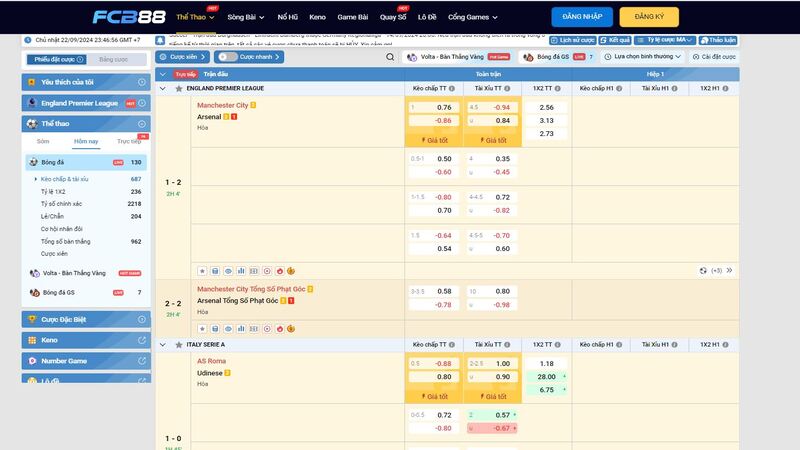Image resolution: width=800 pixels, height=450 pixels.
Task: Click ĐĂNG KÝ button
Action: click(x=649, y=17)
